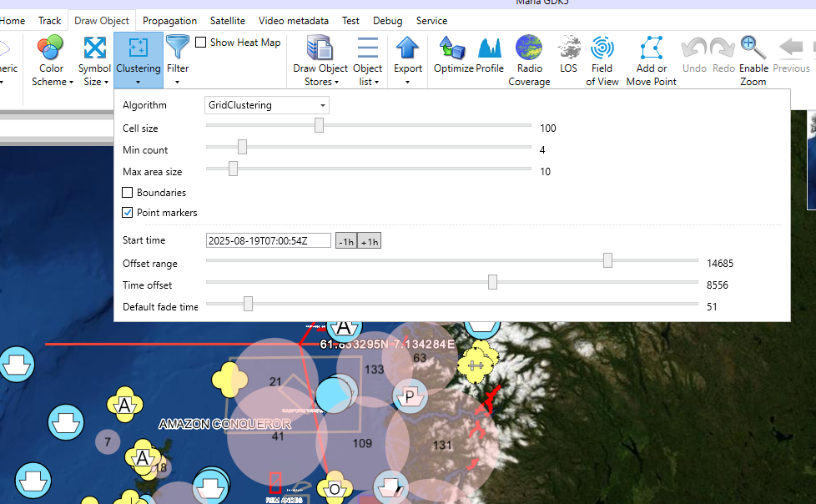Select the Optimize tool
816x504 pixels.
pyautogui.click(x=453, y=55)
